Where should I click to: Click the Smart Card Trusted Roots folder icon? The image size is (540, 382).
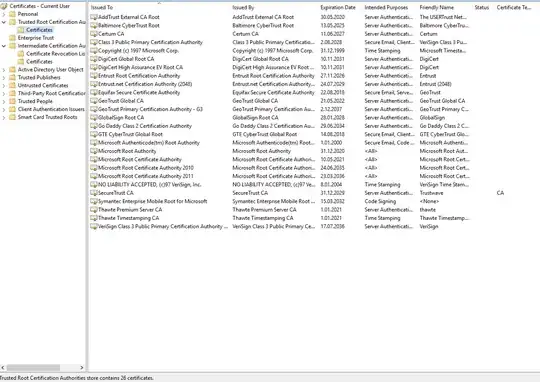click(x=12, y=117)
